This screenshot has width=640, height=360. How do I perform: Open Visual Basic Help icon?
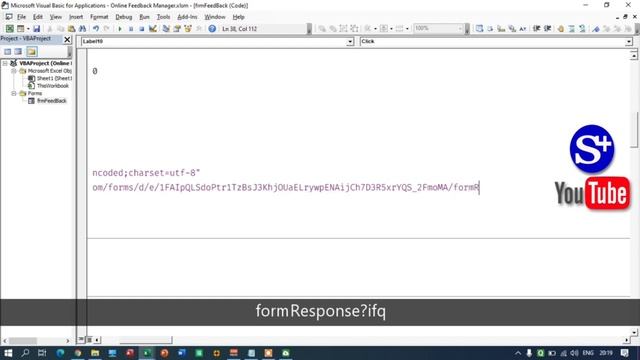[212, 29]
